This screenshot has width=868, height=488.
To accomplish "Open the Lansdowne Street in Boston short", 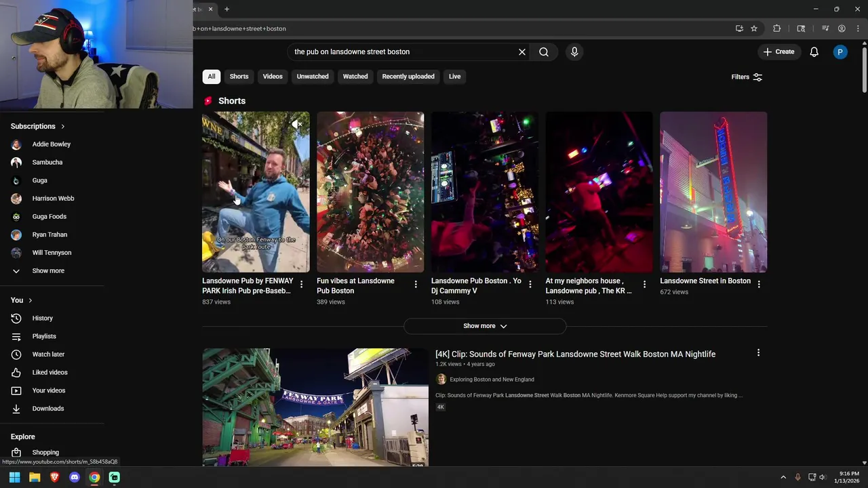I will click(x=713, y=192).
